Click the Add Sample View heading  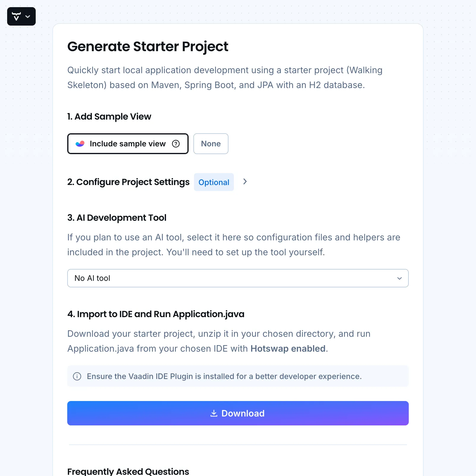tap(109, 116)
